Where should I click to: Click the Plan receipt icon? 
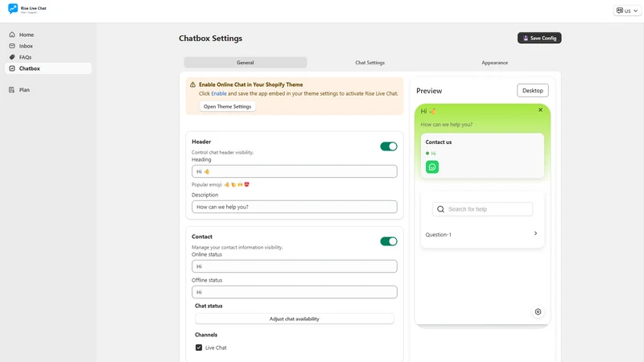(12, 90)
